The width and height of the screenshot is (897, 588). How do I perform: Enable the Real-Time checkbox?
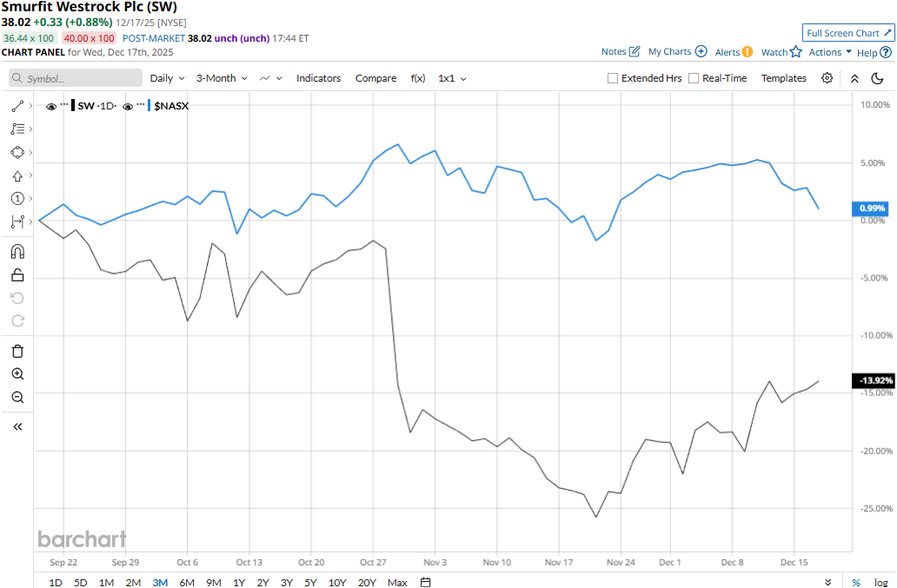(x=694, y=78)
